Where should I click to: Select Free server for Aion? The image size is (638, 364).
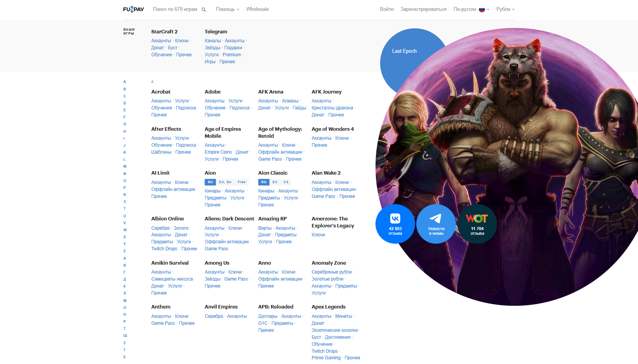242,182
